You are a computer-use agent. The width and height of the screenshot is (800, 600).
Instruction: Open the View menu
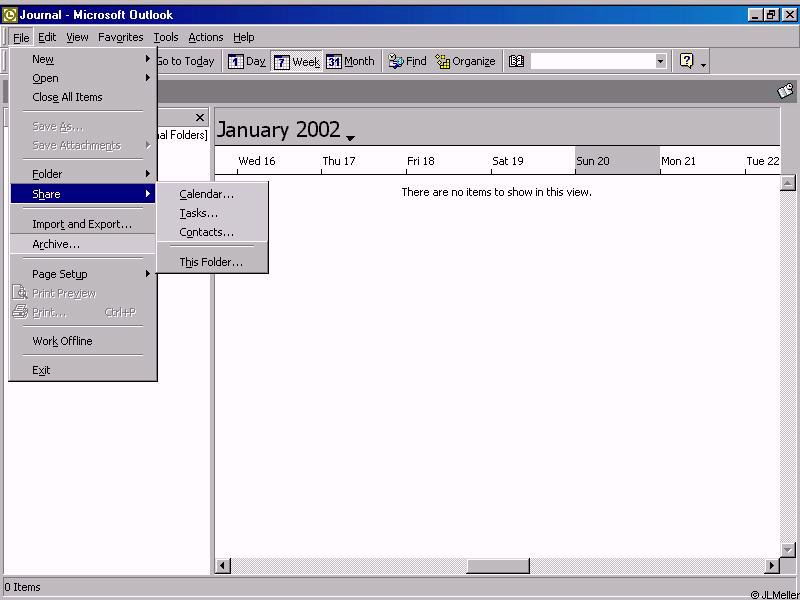[x=77, y=37]
